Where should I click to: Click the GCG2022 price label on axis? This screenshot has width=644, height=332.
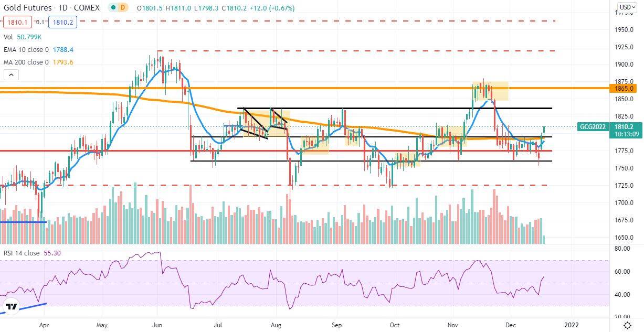tap(593, 127)
